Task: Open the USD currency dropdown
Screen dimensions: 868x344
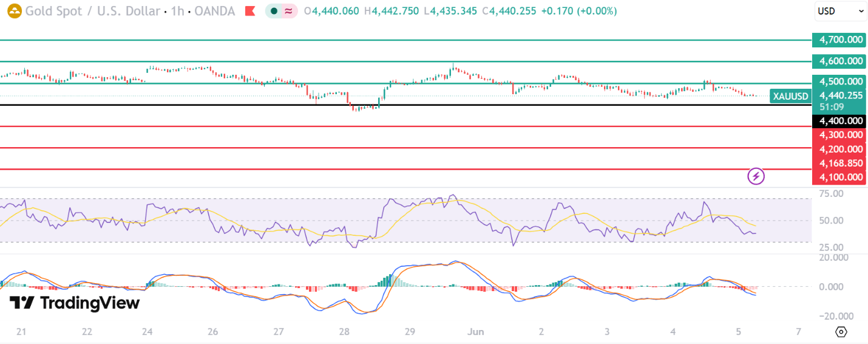Action: tap(841, 11)
